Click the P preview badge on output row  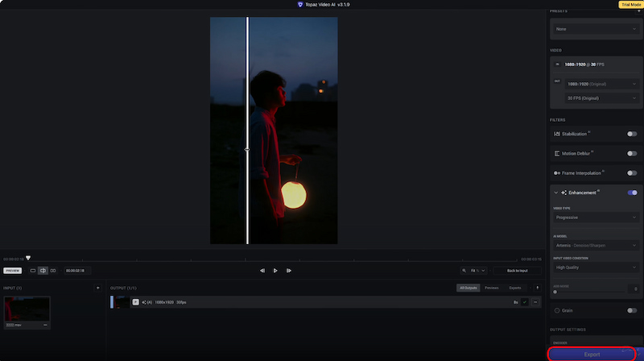[x=135, y=302]
